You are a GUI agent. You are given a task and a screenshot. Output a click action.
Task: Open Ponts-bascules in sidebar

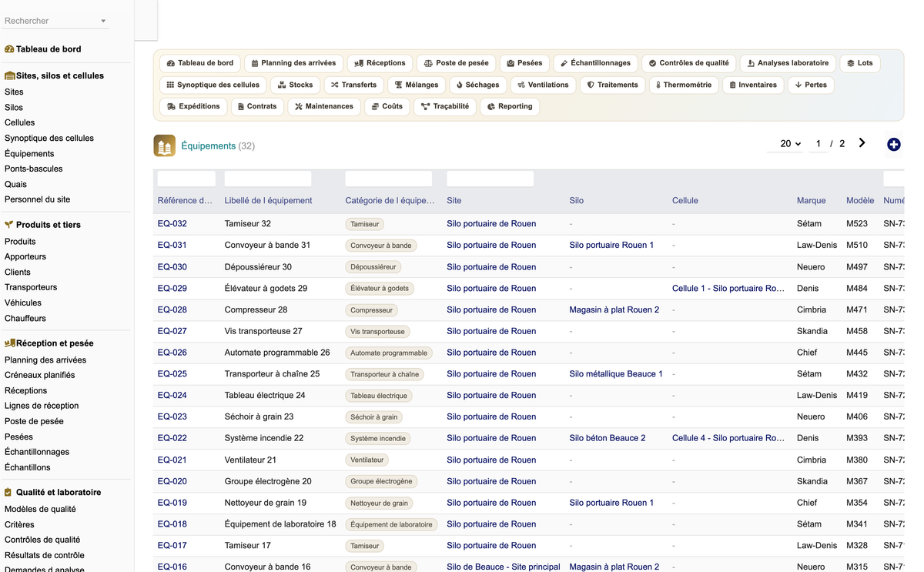coord(34,169)
